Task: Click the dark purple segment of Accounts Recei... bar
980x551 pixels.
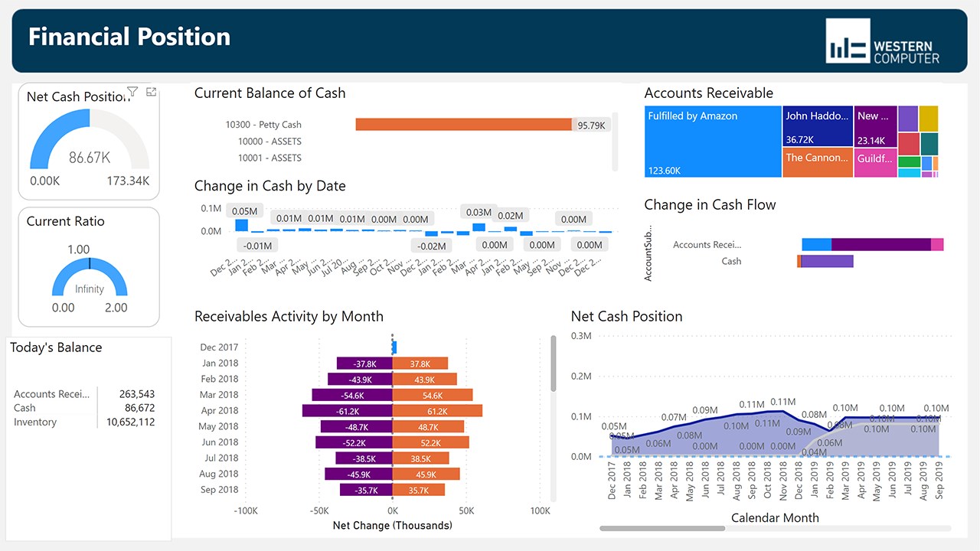Action: point(881,245)
